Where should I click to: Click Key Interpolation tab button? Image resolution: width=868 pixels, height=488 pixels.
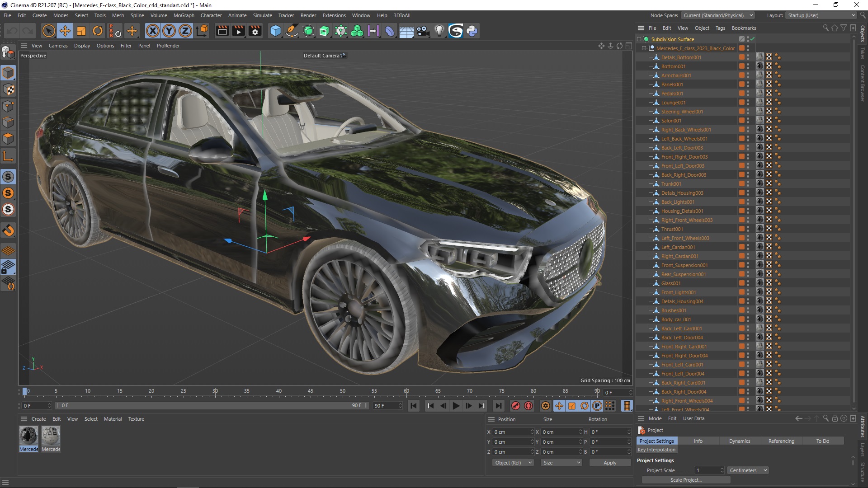coord(656,450)
